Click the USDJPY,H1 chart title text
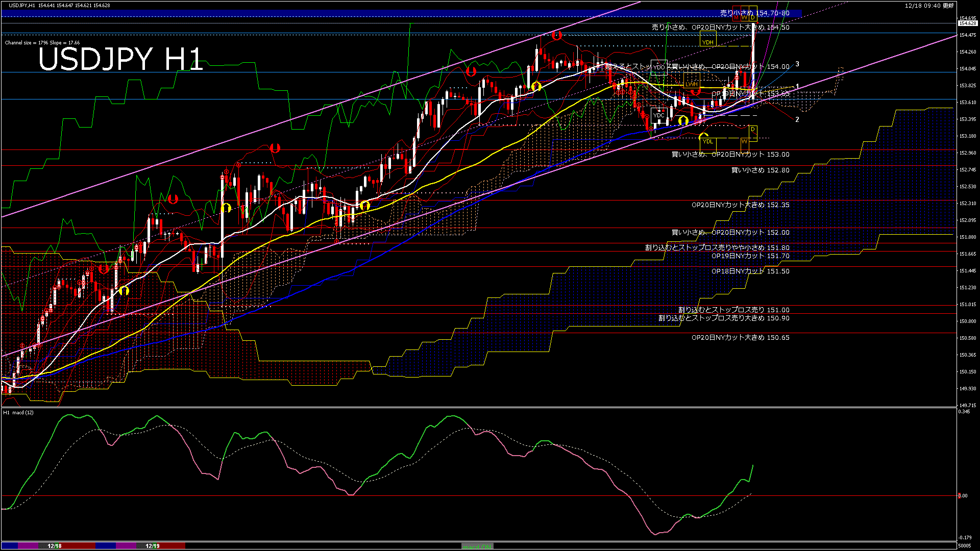This screenshot has height=551, width=980. click(x=22, y=5)
